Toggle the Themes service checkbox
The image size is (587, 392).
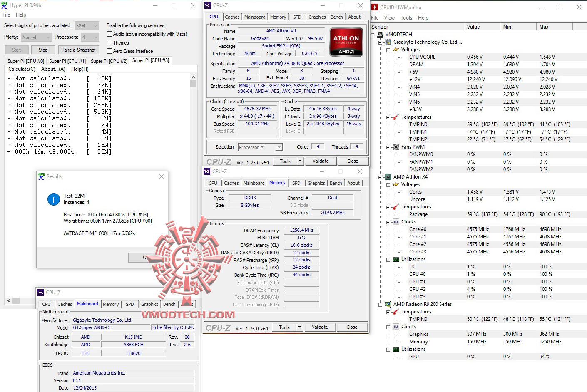click(x=109, y=42)
